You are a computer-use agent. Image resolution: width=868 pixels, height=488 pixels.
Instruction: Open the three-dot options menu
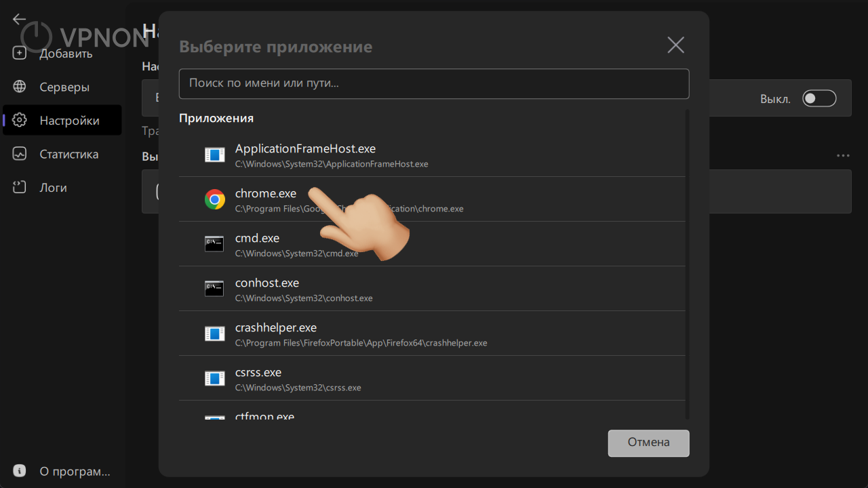click(842, 155)
